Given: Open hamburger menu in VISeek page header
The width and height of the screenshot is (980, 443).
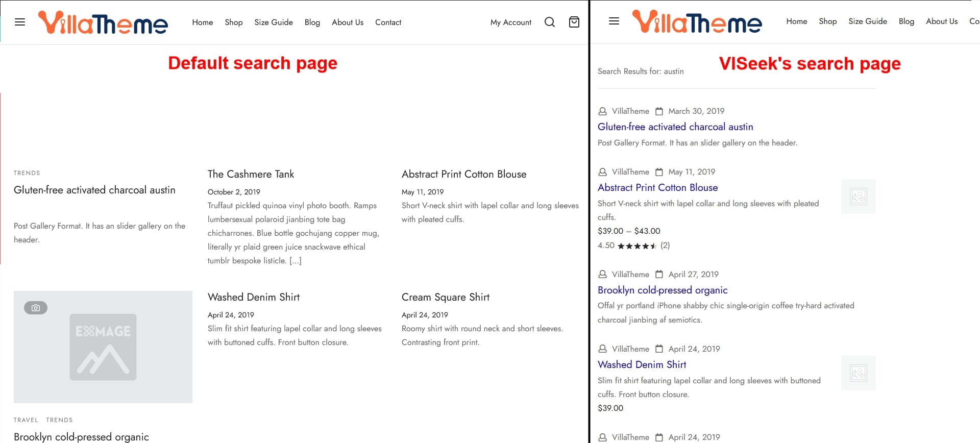Looking at the screenshot, I should point(614,21).
